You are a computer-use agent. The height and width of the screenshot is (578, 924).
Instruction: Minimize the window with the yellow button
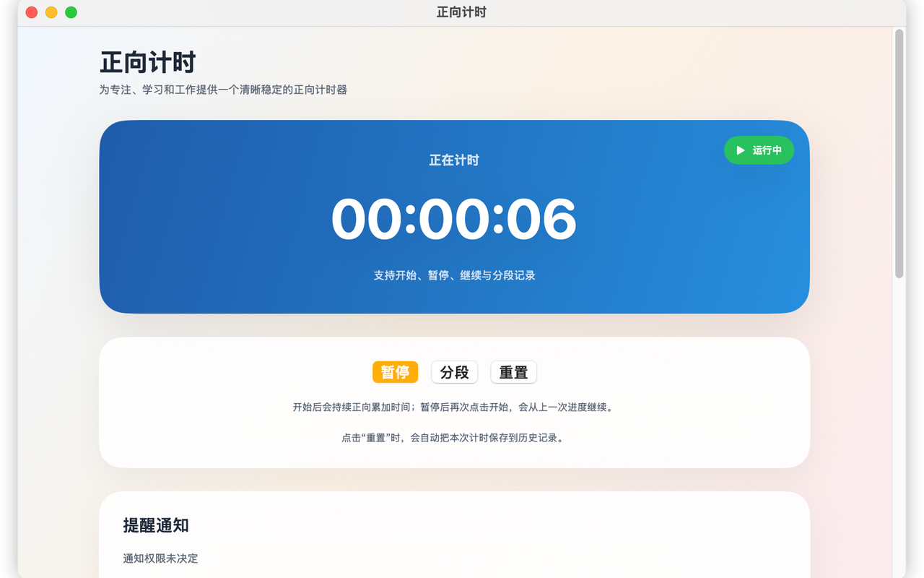(51, 12)
